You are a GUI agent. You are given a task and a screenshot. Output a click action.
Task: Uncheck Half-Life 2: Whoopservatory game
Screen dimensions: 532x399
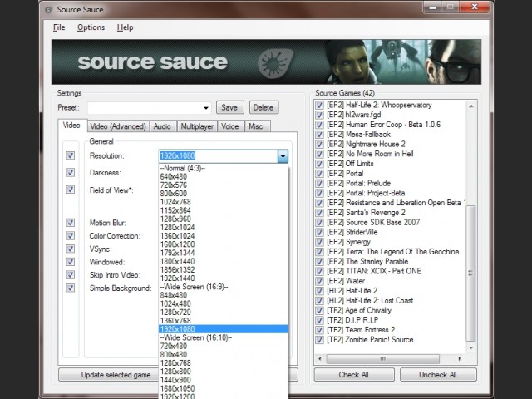tap(319, 105)
